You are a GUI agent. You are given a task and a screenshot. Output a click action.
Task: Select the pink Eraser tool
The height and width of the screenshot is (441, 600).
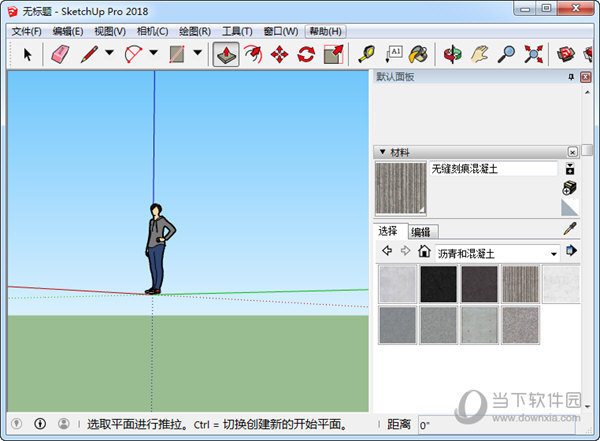(60, 54)
